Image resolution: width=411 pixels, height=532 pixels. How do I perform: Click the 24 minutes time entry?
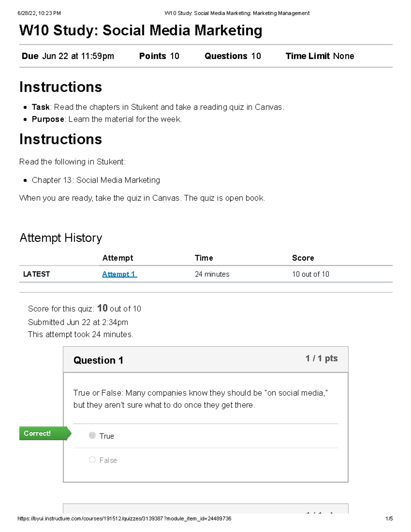pyautogui.click(x=212, y=274)
